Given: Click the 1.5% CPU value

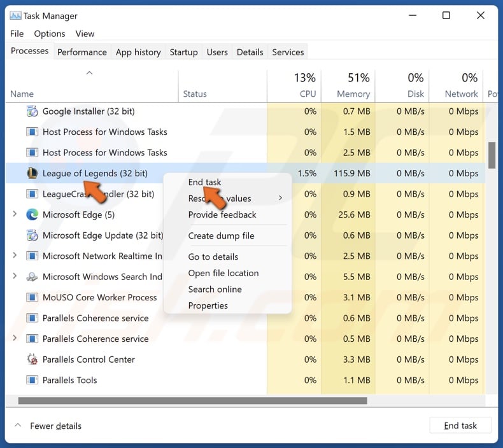Looking at the screenshot, I should point(307,173).
